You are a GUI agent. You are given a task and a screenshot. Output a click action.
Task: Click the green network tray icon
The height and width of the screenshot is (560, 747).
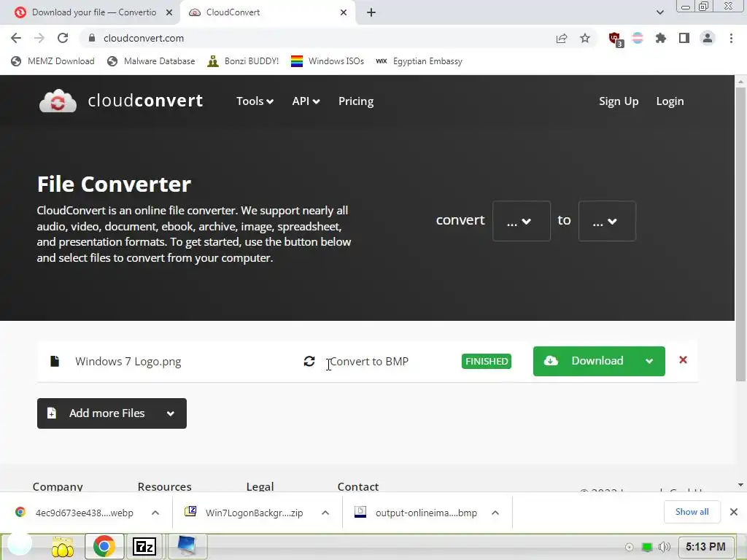646,547
